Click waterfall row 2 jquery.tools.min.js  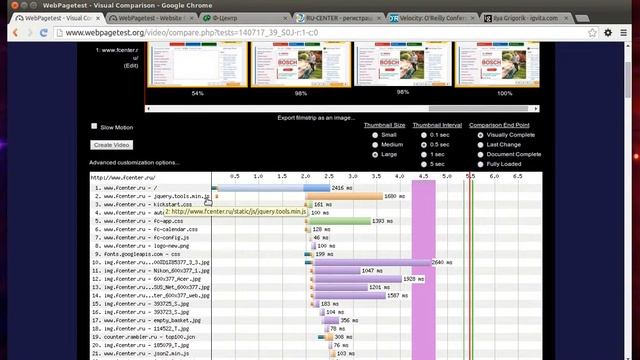(x=151, y=196)
